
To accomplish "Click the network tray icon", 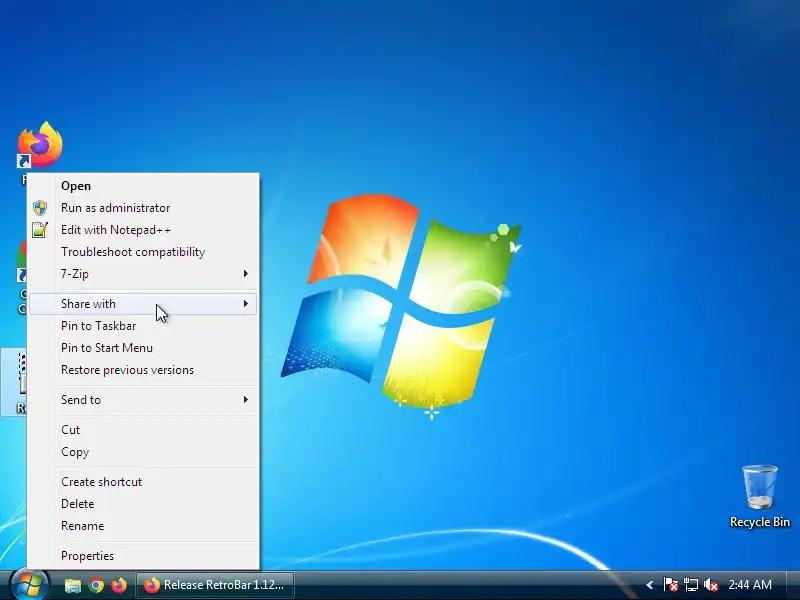I will [691, 585].
